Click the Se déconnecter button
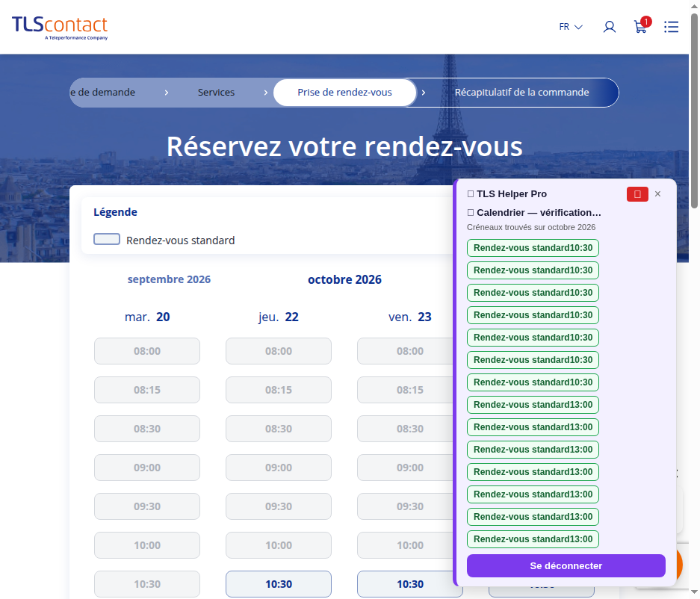The height and width of the screenshot is (599, 700). point(566,565)
